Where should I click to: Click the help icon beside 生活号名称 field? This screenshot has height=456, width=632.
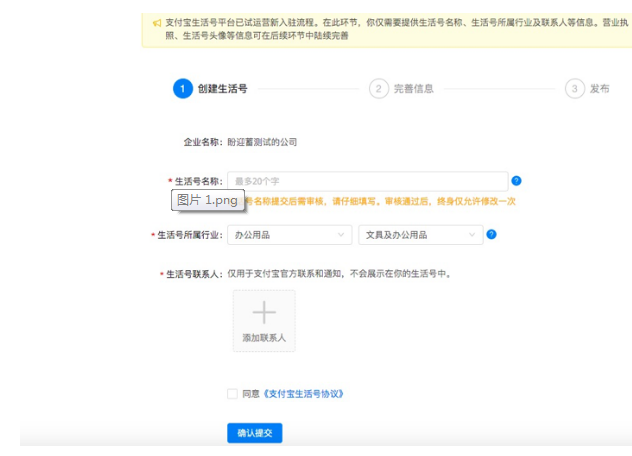click(x=516, y=181)
